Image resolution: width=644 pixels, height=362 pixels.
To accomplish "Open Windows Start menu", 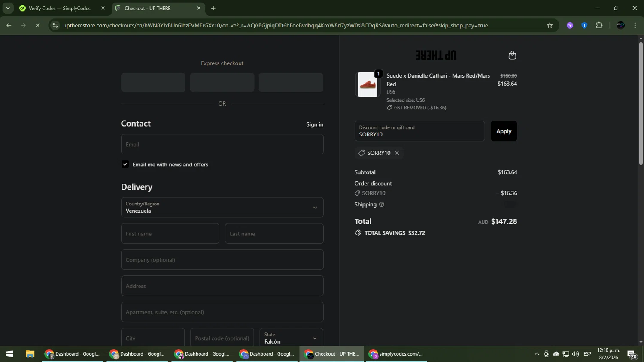I will 9,354.
